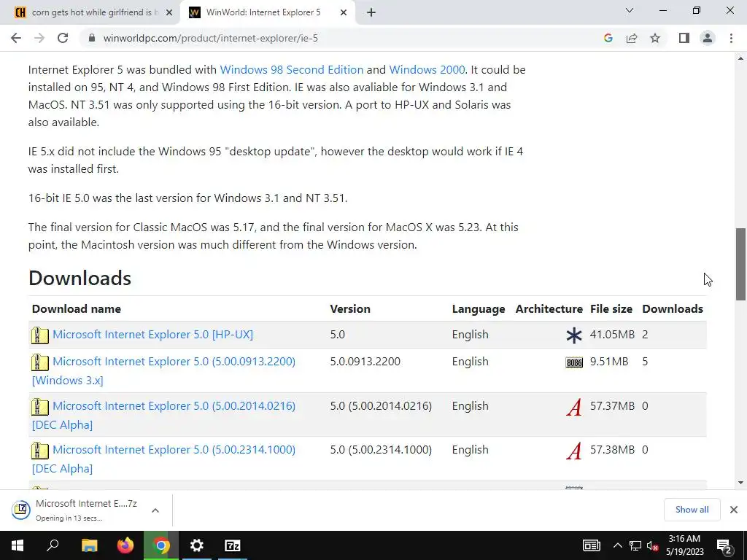Open the notification center

724,545
